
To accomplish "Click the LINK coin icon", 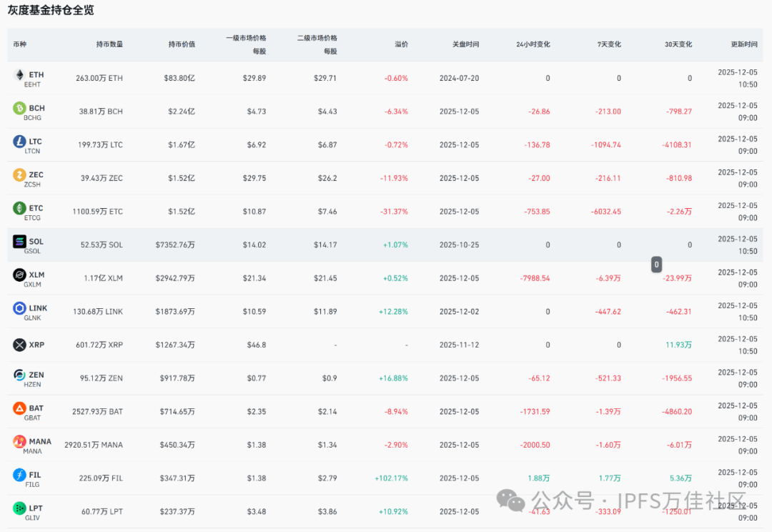I will coord(20,308).
